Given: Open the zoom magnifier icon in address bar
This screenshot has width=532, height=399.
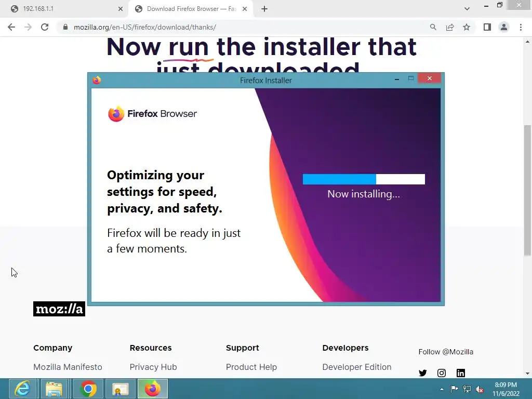Looking at the screenshot, I should pos(433,27).
